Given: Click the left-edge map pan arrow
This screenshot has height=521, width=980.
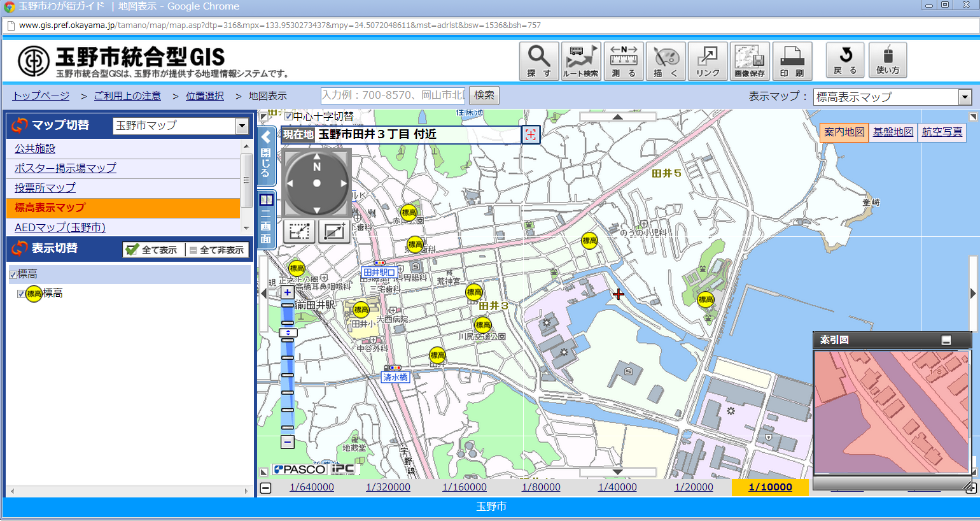Looking at the screenshot, I should tap(263, 294).
